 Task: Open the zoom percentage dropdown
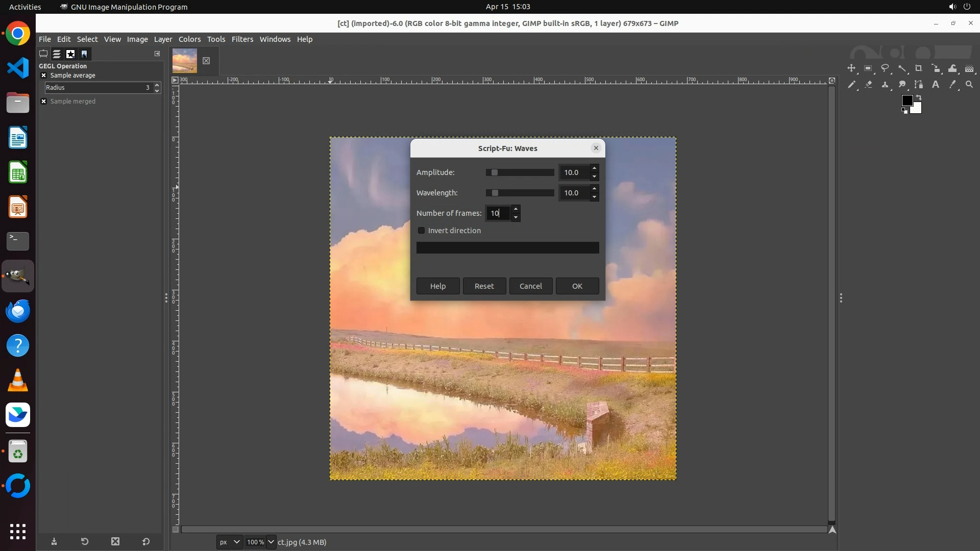pos(271,542)
